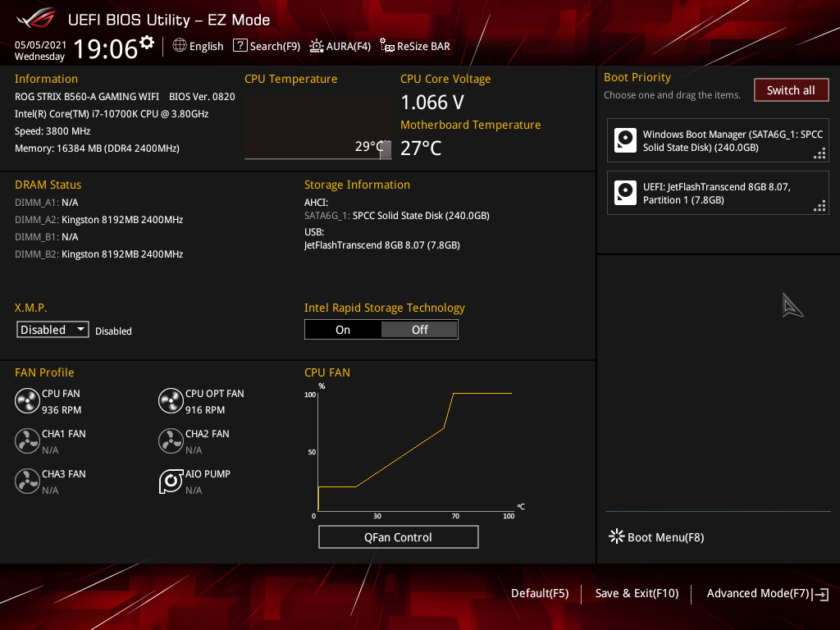Screen dimensions: 840x630
Task: Click DIMM_B1 N/A entry
Action: click(x=47, y=237)
